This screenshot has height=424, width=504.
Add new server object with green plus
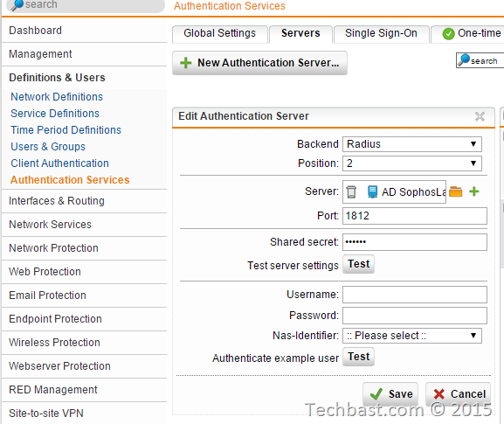474,191
